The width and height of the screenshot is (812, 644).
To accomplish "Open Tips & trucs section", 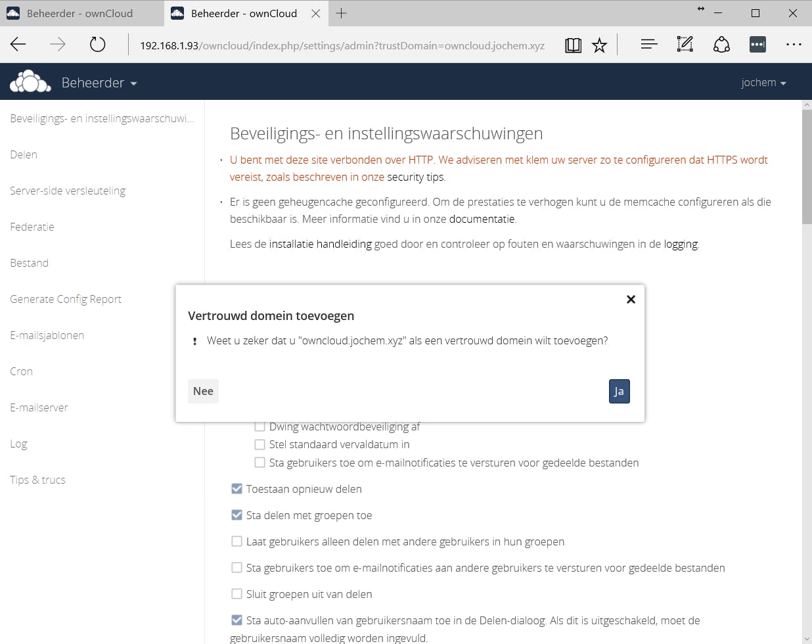I will (x=37, y=480).
